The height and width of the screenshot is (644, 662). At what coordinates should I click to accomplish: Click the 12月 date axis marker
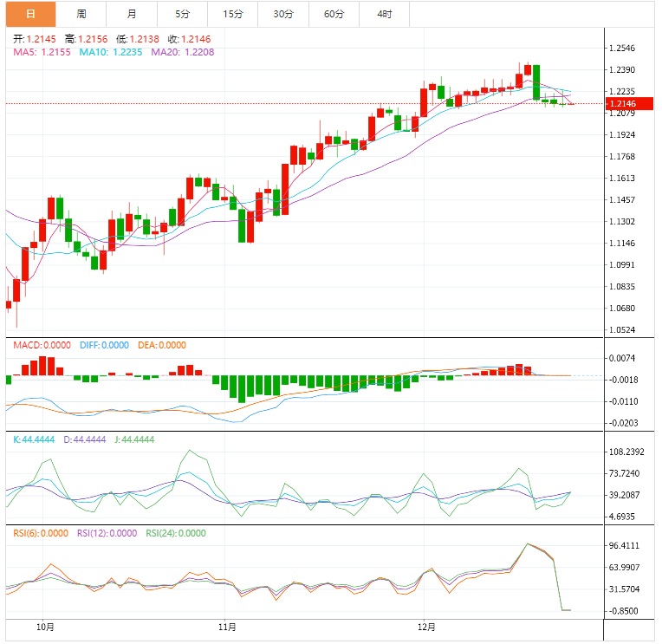pos(425,627)
